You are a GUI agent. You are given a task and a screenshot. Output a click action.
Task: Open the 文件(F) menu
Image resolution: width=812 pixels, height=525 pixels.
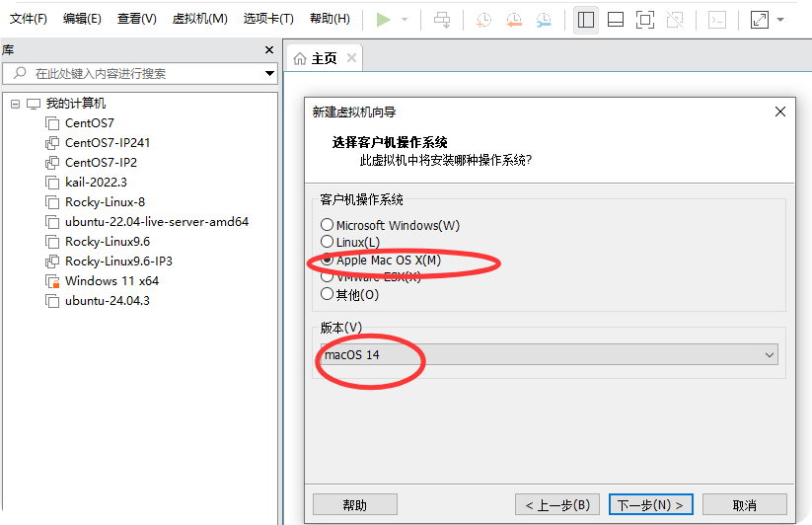pos(29,19)
